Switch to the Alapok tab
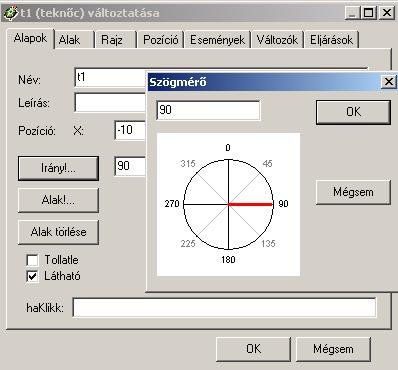This screenshot has width=398, height=370. (30, 38)
